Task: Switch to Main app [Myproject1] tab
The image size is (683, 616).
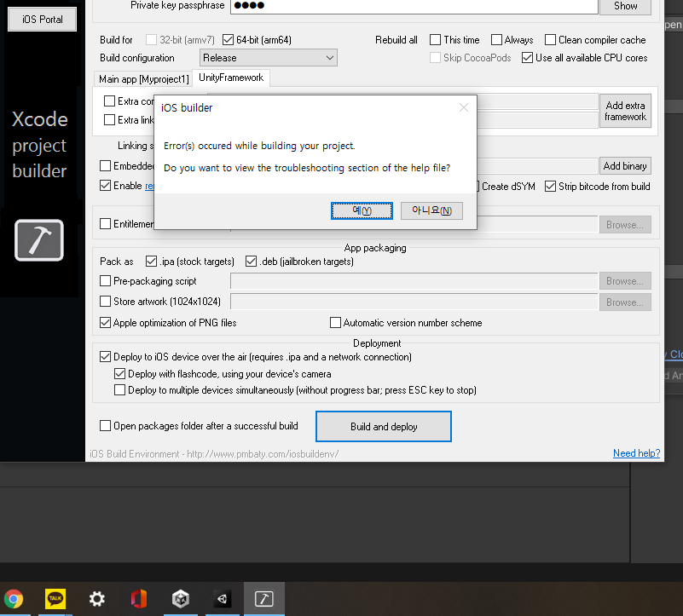Action: click(144, 78)
